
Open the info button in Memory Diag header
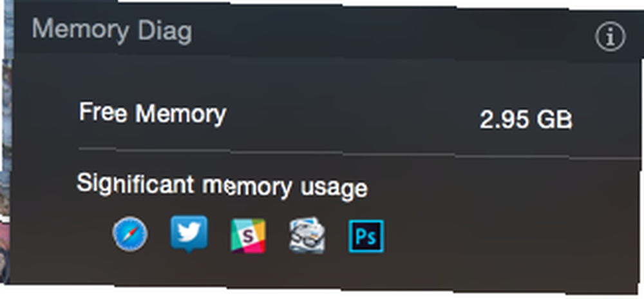(611, 37)
